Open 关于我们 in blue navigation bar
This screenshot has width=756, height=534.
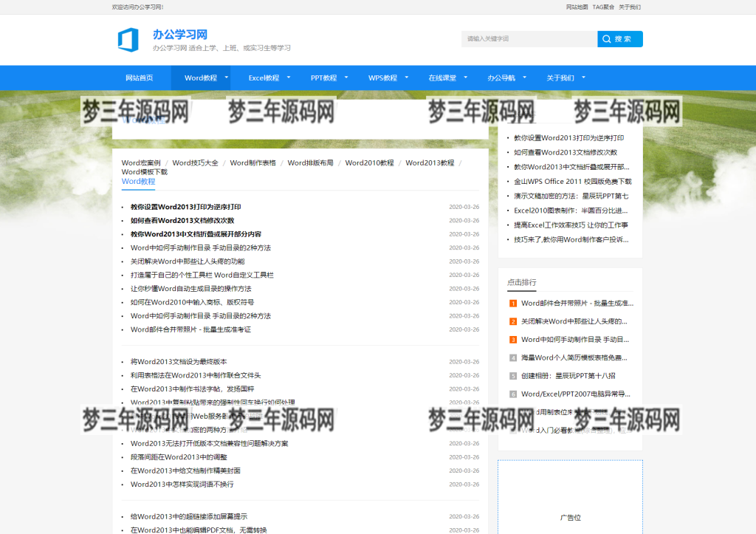560,78
